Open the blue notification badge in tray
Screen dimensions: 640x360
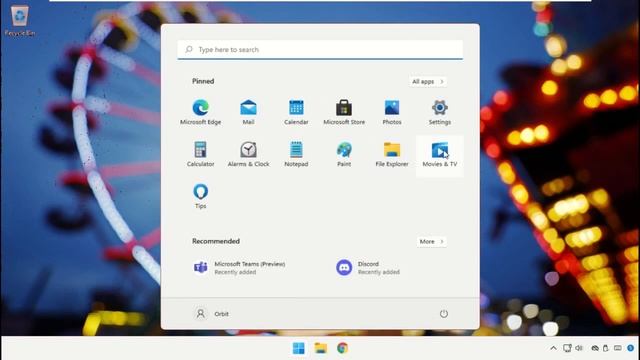(x=631, y=348)
